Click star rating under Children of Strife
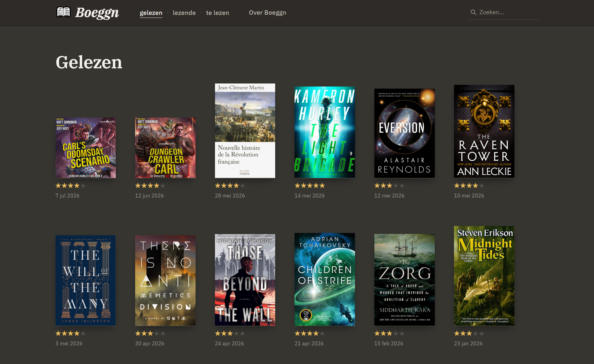Screen dimensions: 594x364 click(x=309, y=333)
